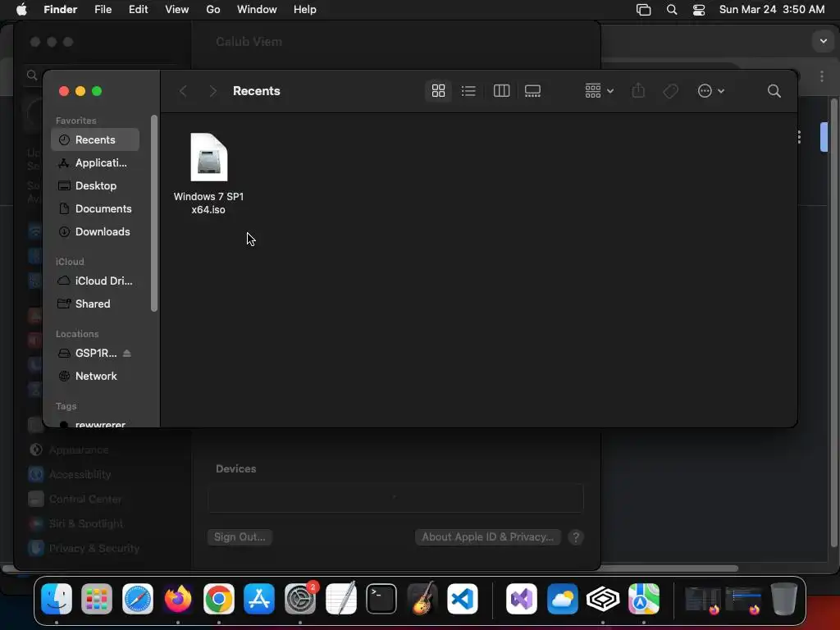Open Appearance in Settings sidebar
Screen dimensions: 840x630
pos(70,450)
